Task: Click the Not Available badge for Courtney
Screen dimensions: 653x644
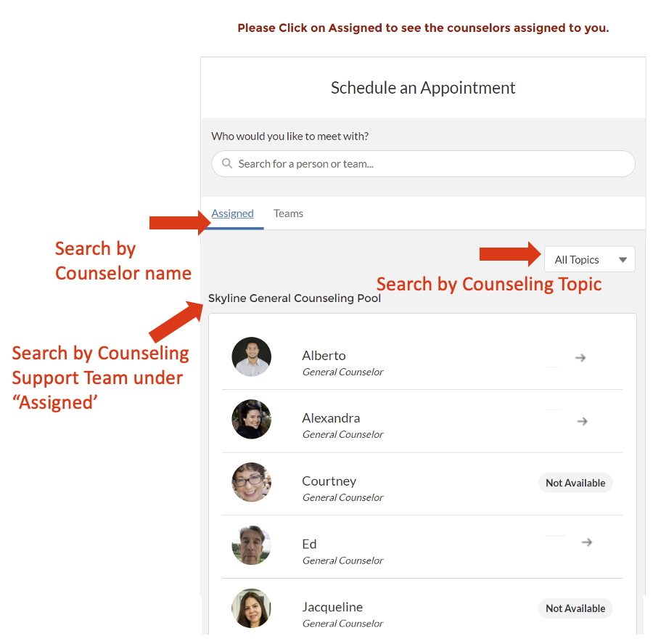Action: [575, 483]
